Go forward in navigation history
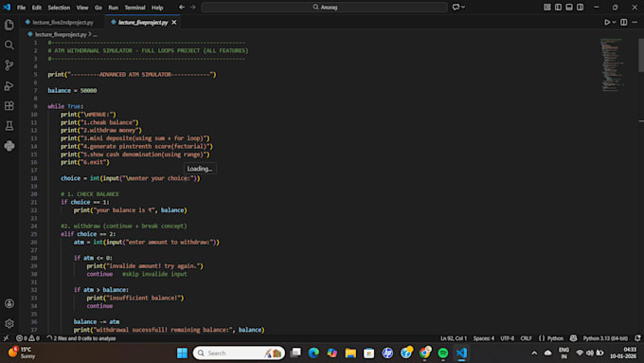The height and width of the screenshot is (363, 644). coord(193,7)
